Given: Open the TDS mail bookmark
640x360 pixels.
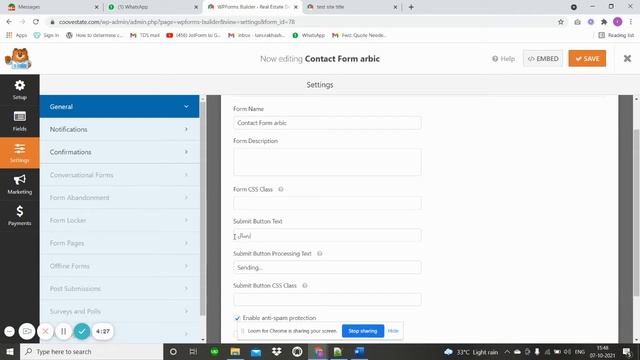Looking at the screenshot, I should tap(145, 36).
